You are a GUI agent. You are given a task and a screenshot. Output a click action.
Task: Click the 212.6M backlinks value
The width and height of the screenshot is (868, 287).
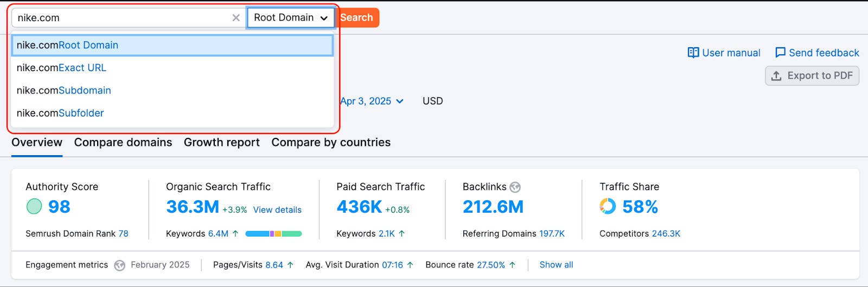point(493,207)
